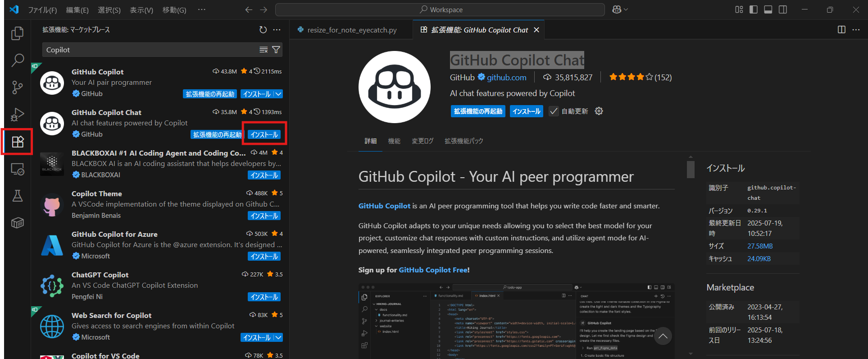Open install dropdown arrow for GitHub Copilot
Viewport: 868px width, 359px height.
278,94
